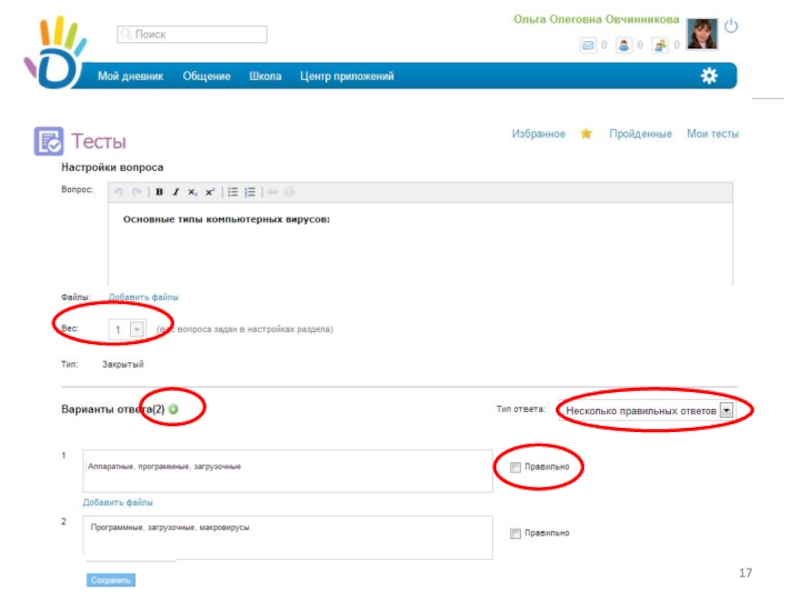The image size is (800, 600).
Task: Open the Мой дневник menu
Action: (x=130, y=76)
